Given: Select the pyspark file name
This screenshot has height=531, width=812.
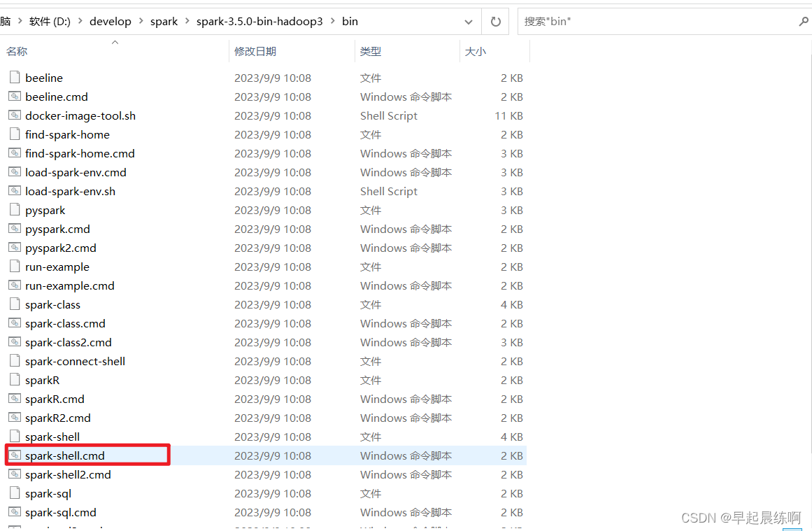Looking at the screenshot, I should (x=45, y=210).
